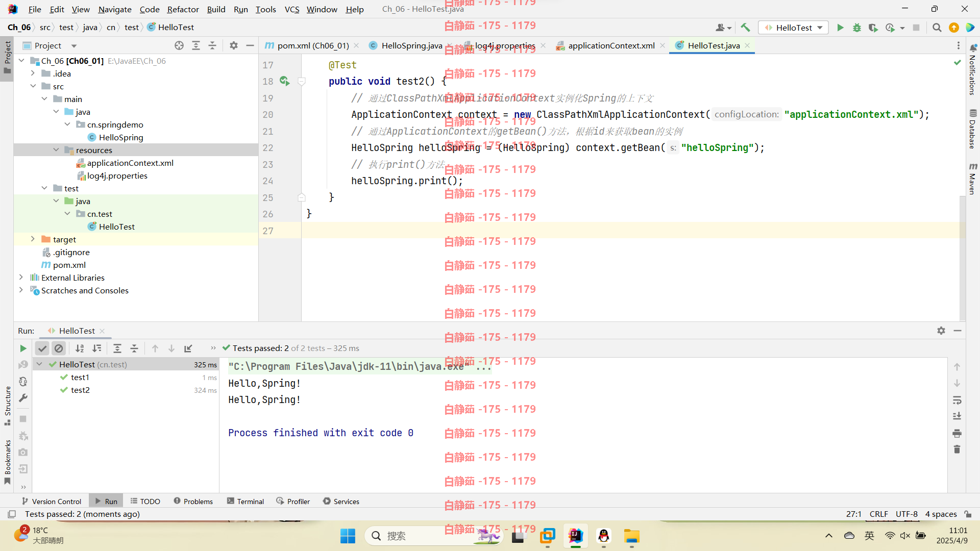Open the Windows Start menu
The height and width of the screenshot is (551, 980).
click(x=348, y=536)
